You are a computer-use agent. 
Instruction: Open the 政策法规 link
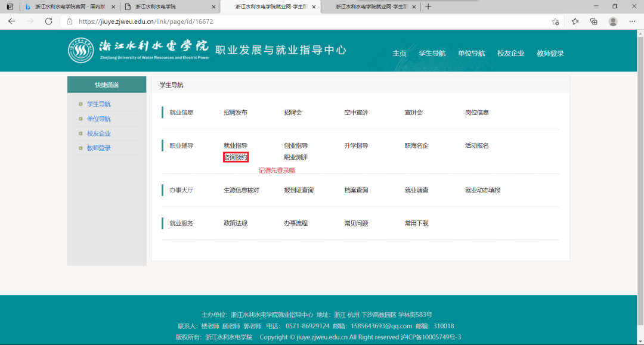point(236,223)
